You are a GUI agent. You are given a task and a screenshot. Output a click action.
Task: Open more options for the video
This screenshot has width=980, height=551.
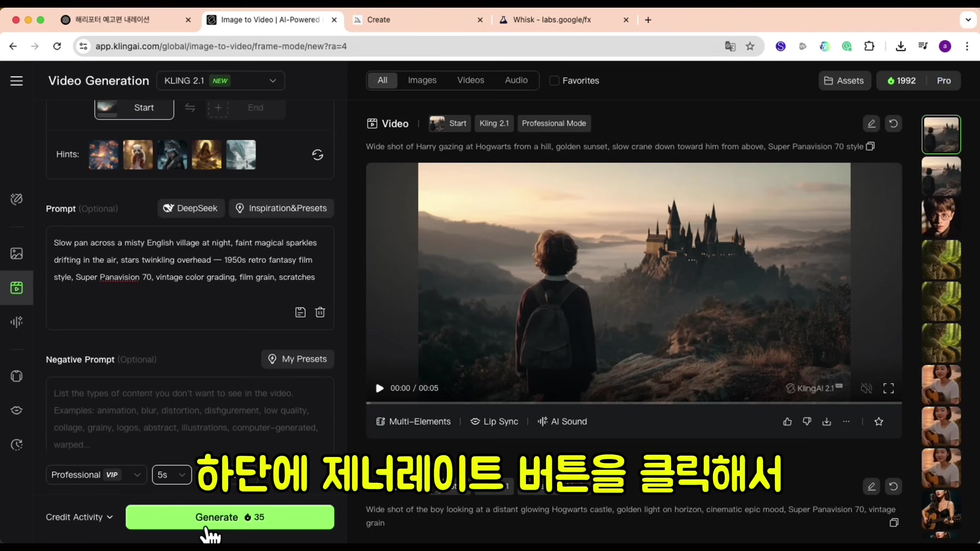point(846,421)
